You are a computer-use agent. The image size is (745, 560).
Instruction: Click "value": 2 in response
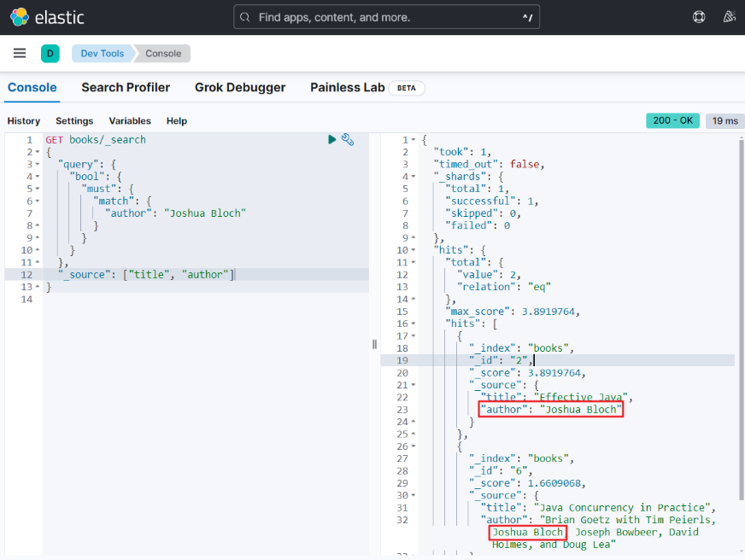click(489, 275)
